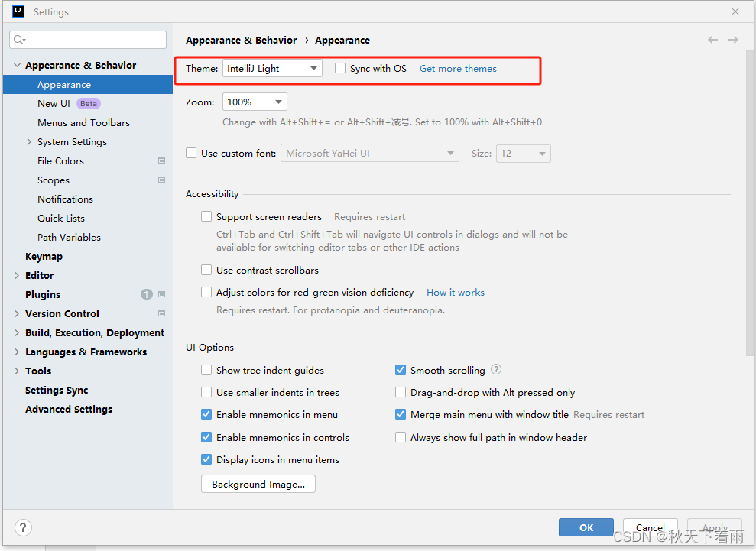Check Use smaller indents in trees
This screenshot has width=756, height=551.
[206, 392]
